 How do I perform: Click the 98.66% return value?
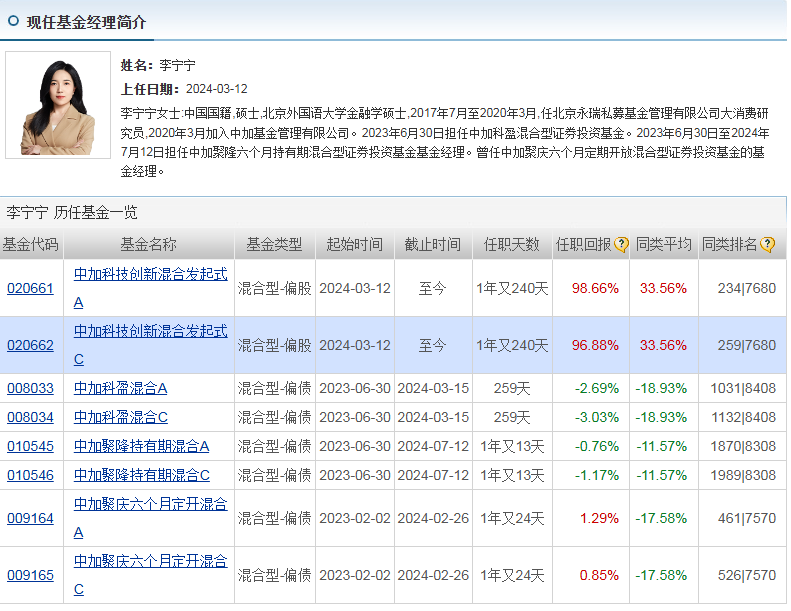pyautogui.click(x=595, y=288)
